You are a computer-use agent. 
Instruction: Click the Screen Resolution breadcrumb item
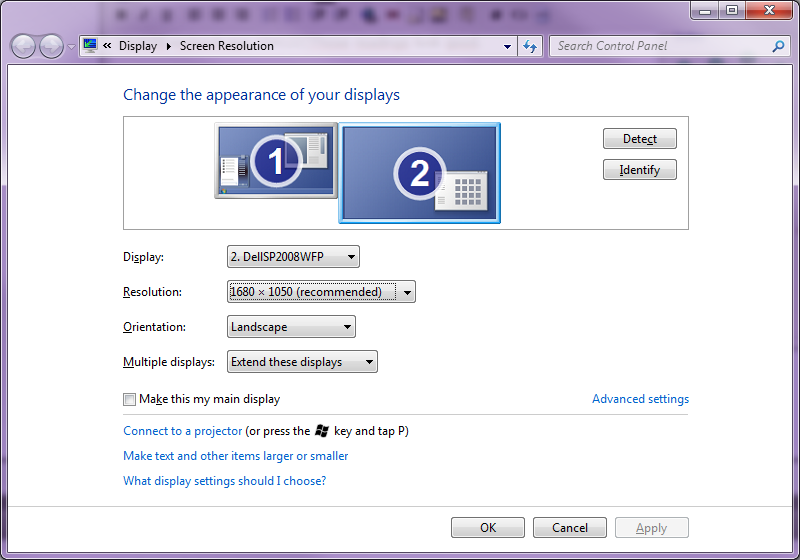227,46
